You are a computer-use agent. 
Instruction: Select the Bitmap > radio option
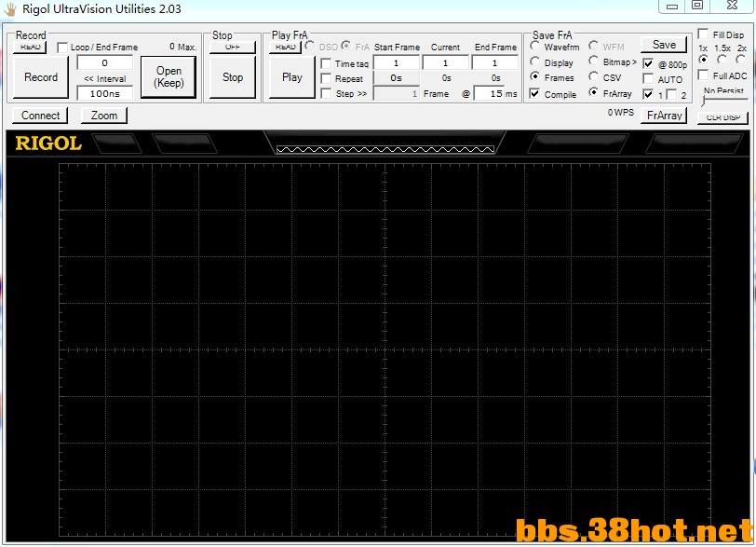click(x=593, y=61)
